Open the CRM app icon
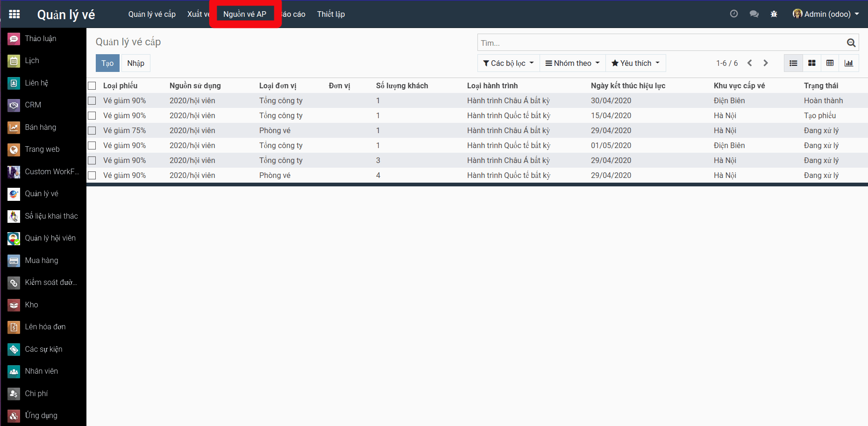The width and height of the screenshot is (868, 426). (14, 105)
